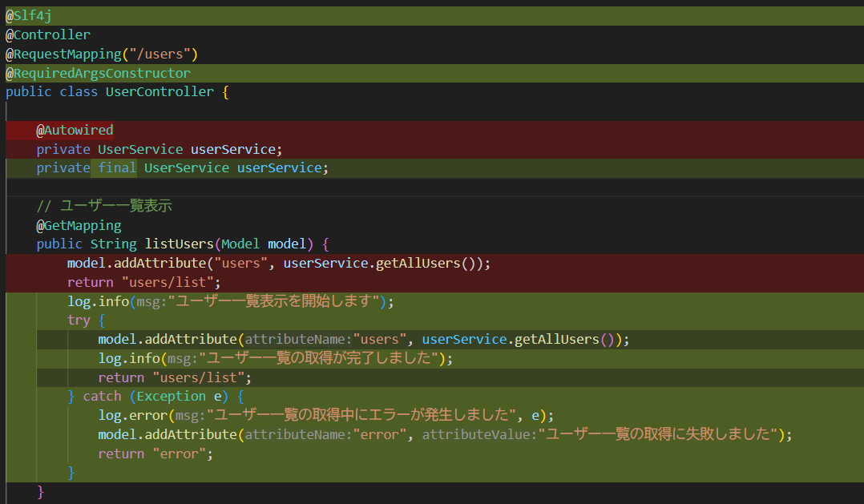The image size is (864, 504).
Task: Click the 'try' keyword
Action: [x=79, y=321]
